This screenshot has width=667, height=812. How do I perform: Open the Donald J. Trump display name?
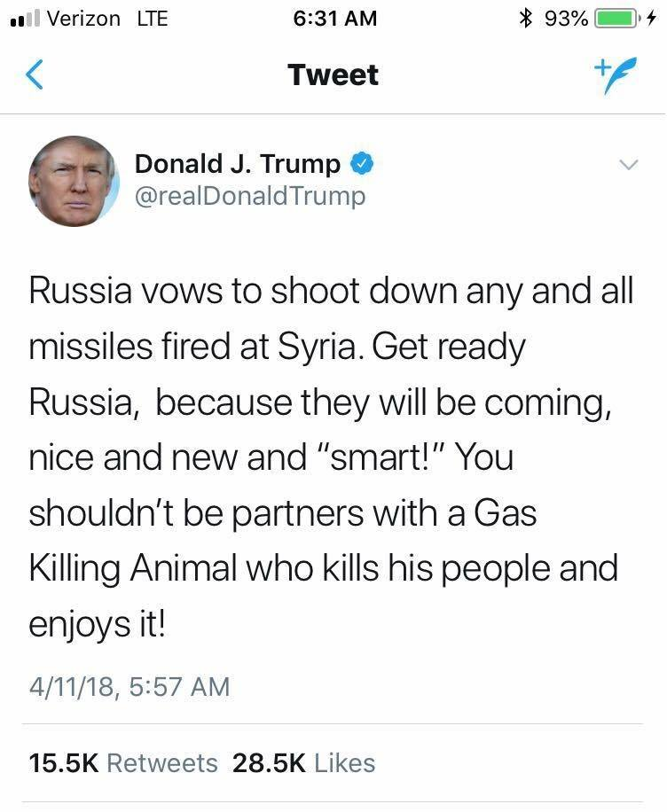(237, 164)
